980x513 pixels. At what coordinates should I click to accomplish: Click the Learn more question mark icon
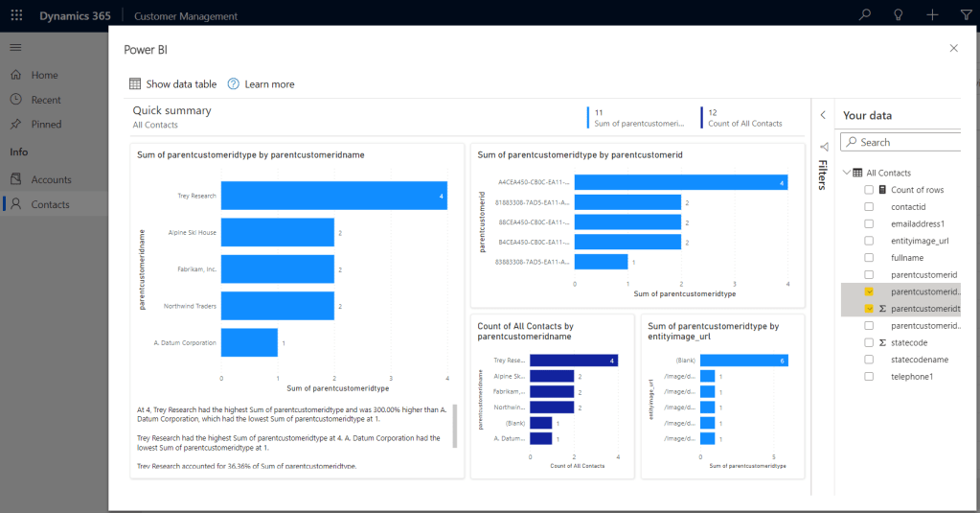234,84
